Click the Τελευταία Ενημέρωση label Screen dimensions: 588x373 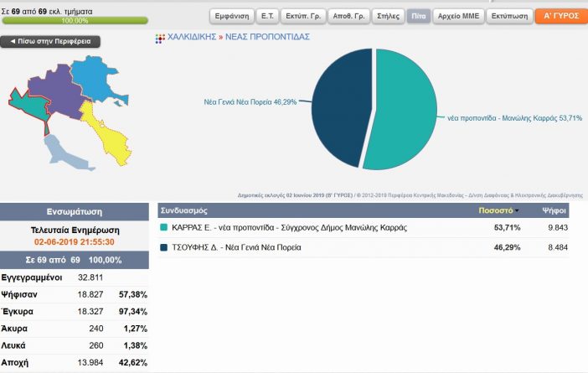(x=75, y=230)
